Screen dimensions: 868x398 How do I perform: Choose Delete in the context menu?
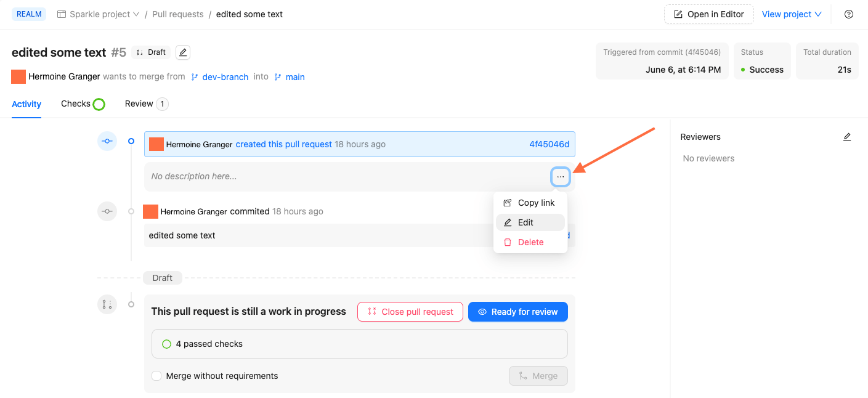[530, 242]
